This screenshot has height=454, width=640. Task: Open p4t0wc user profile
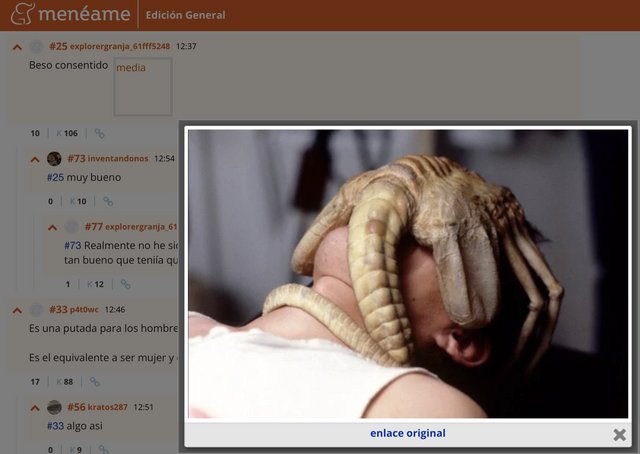[x=84, y=309]
